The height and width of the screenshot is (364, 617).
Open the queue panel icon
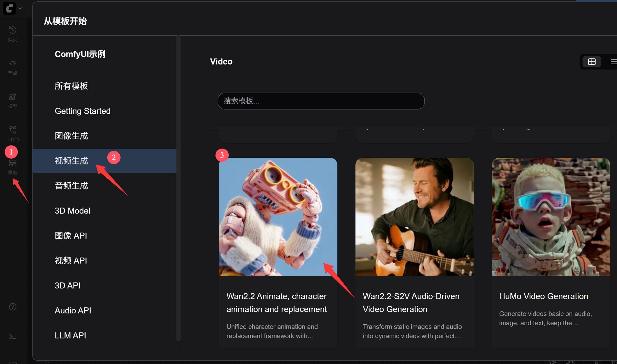(x=13, y=30)
